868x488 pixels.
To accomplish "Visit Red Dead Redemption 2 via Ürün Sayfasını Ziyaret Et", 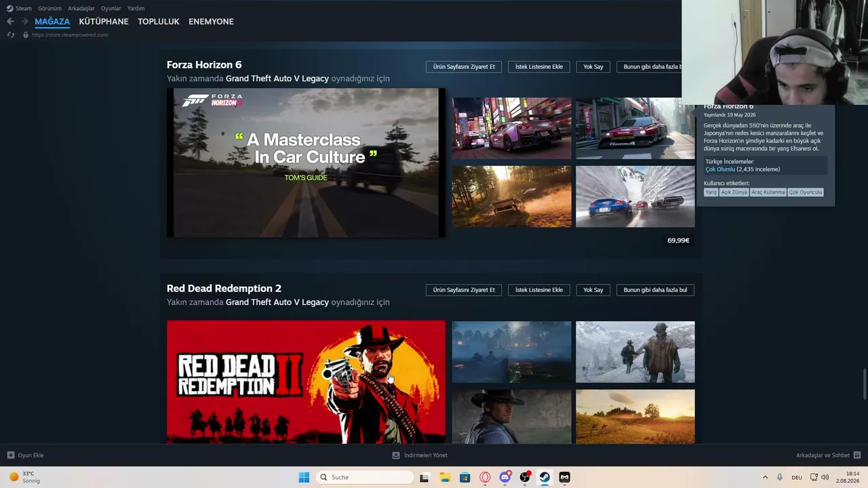I will point(464,290).
